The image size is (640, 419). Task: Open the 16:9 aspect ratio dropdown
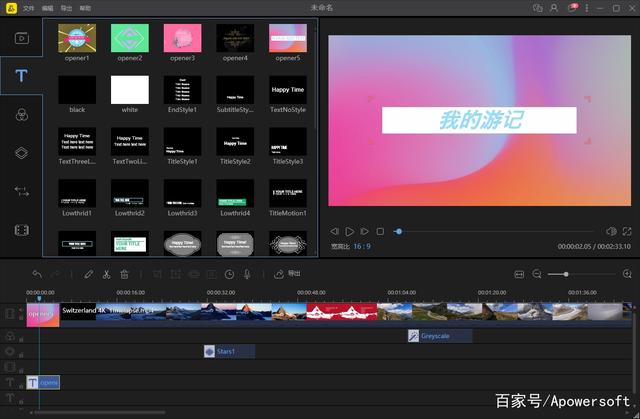point(363,245)
